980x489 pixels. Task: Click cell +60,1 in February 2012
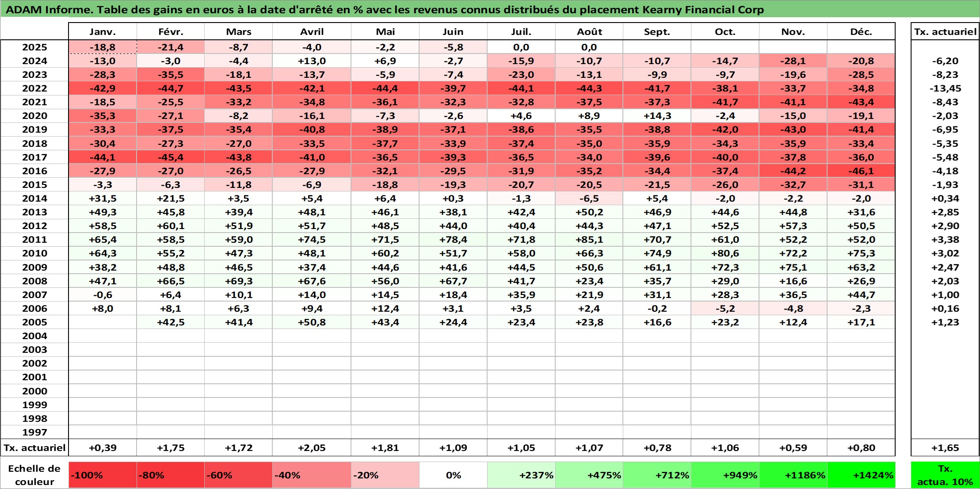pyautogui.click(x=171, y=226)
